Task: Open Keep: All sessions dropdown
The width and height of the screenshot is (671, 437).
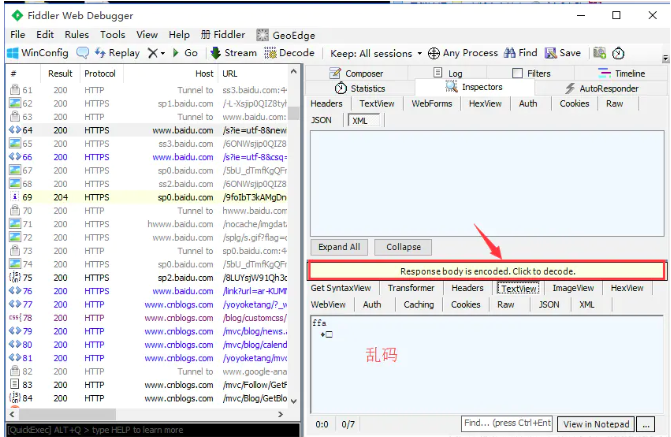Action: 376,54
